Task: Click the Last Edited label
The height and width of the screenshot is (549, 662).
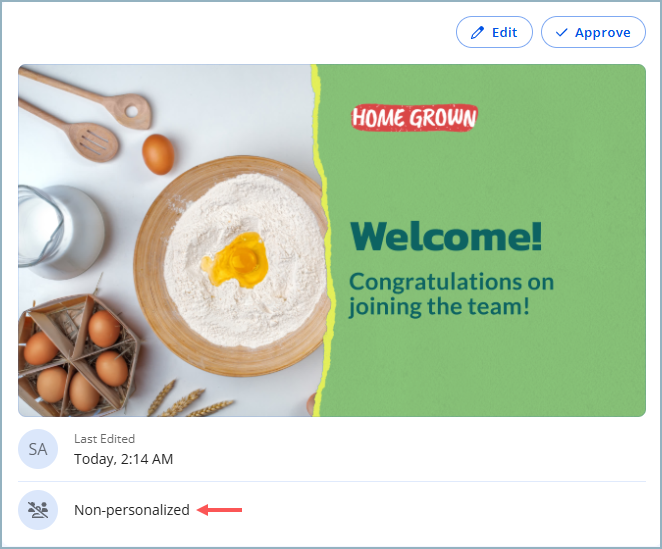Action: (104, 438)
